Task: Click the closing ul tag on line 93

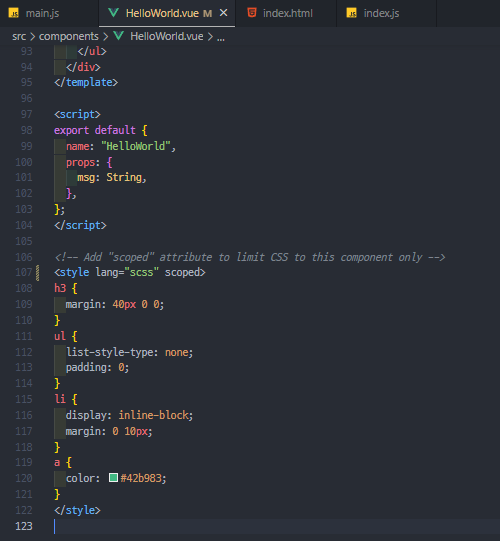Action: (92, 51)
